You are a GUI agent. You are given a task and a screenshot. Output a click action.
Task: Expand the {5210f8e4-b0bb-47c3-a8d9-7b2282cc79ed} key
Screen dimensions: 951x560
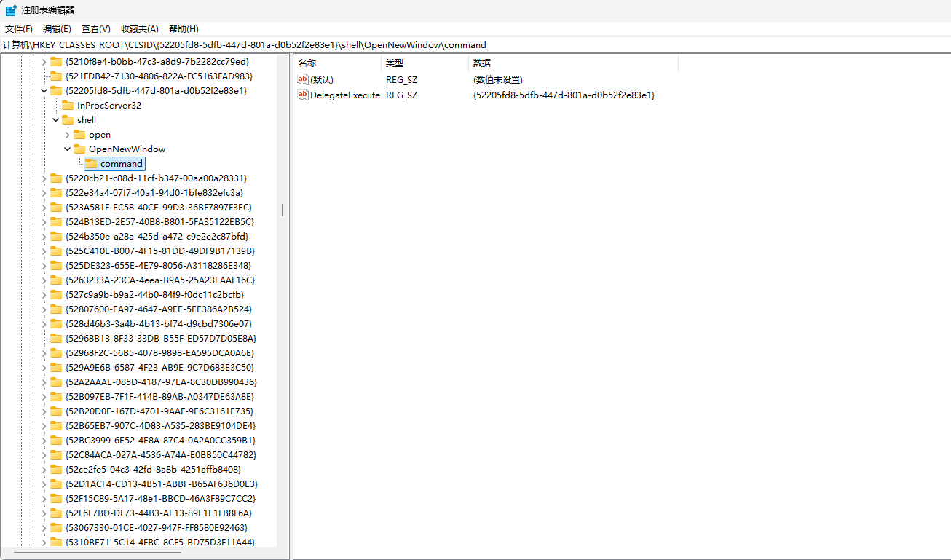pyautogui.click(x=44, y=62)
